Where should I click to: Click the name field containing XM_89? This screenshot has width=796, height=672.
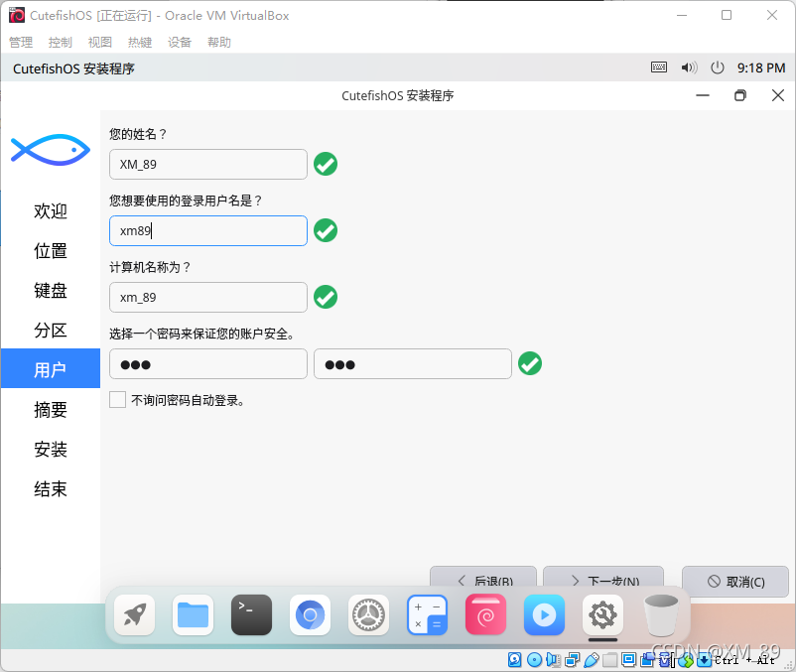point(208,164)
